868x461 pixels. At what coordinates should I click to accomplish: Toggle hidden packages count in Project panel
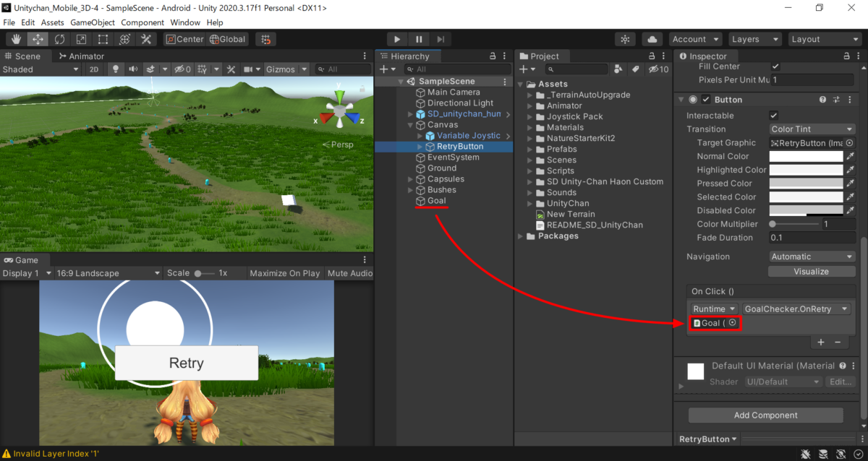point(658,69)
